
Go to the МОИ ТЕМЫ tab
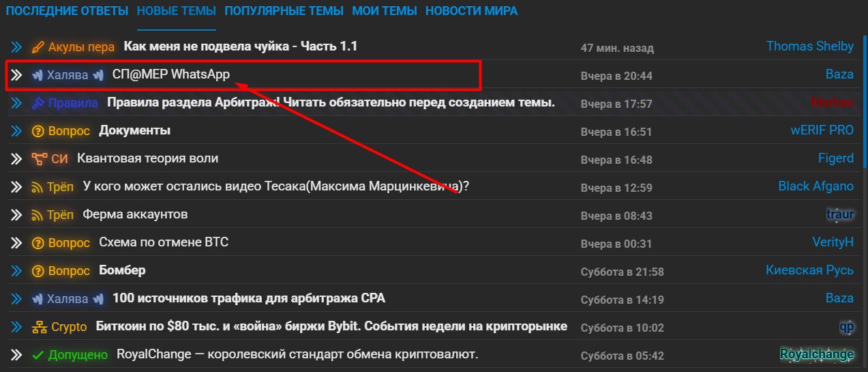tap(385, 11)
